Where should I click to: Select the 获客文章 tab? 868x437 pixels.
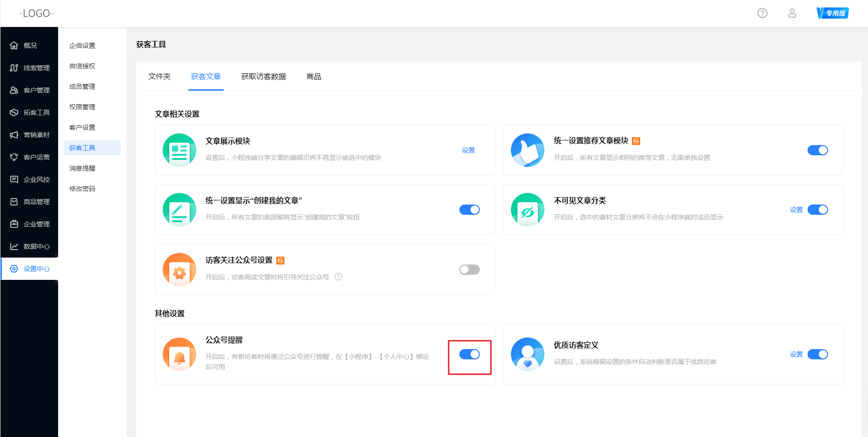pos(206,76)
